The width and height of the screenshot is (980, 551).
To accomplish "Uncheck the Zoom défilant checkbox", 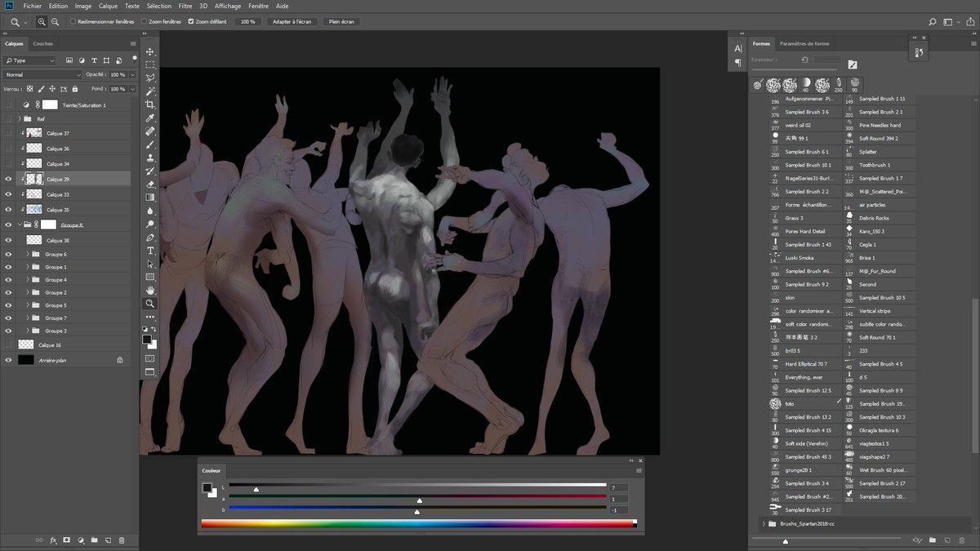I will tap(191, 22).
